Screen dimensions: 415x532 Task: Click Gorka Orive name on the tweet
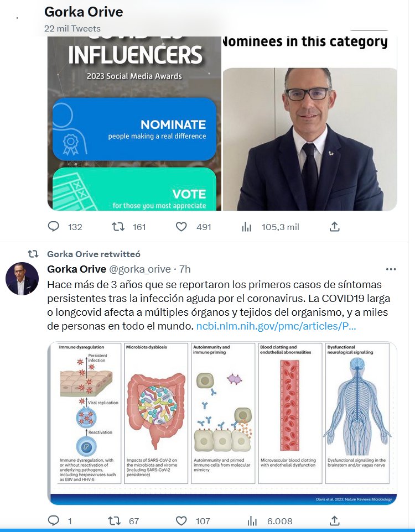click(77, 269)
